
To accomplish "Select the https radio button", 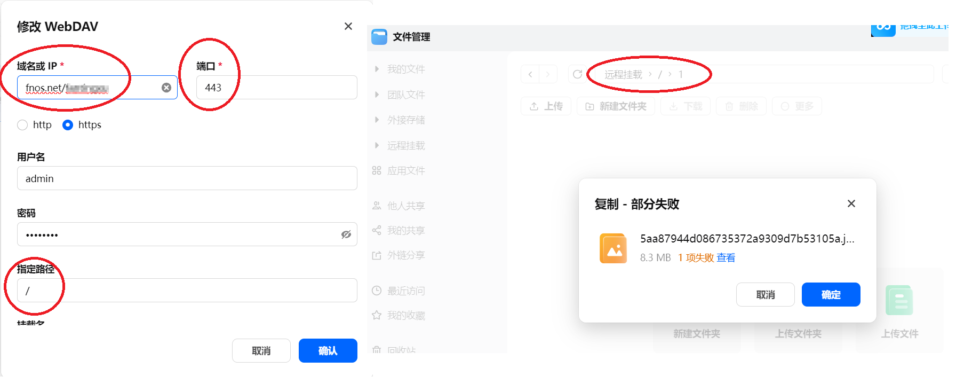I will pos(68,125).
